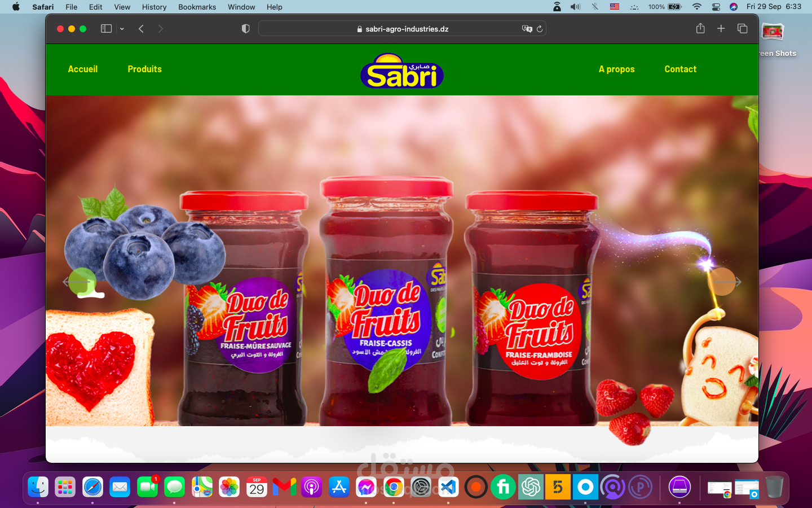Open the Bookmarks menu
The image size is (812, 508).
[197, 7]
